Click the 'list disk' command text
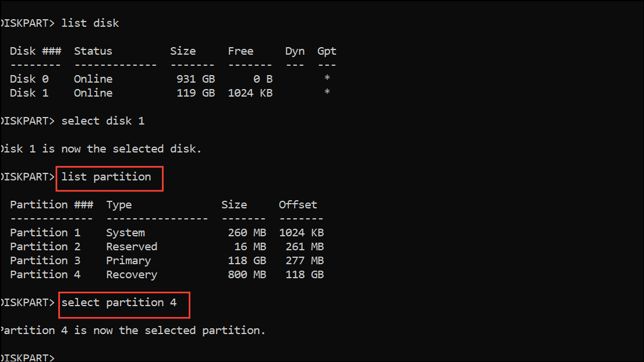 (90, 23)
